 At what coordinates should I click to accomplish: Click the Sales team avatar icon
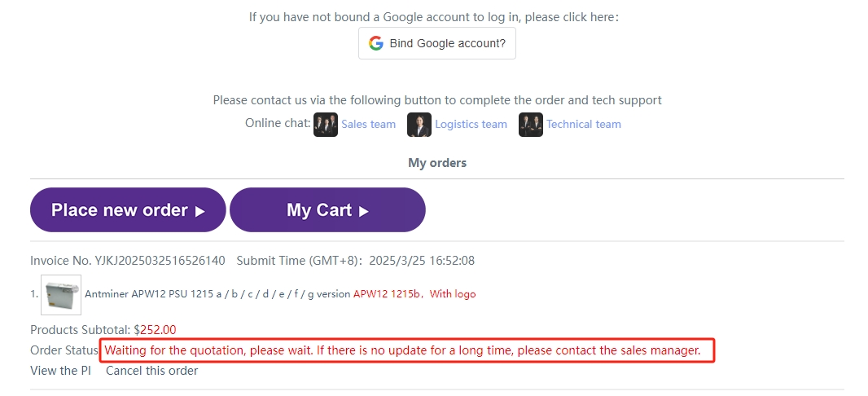326,125
